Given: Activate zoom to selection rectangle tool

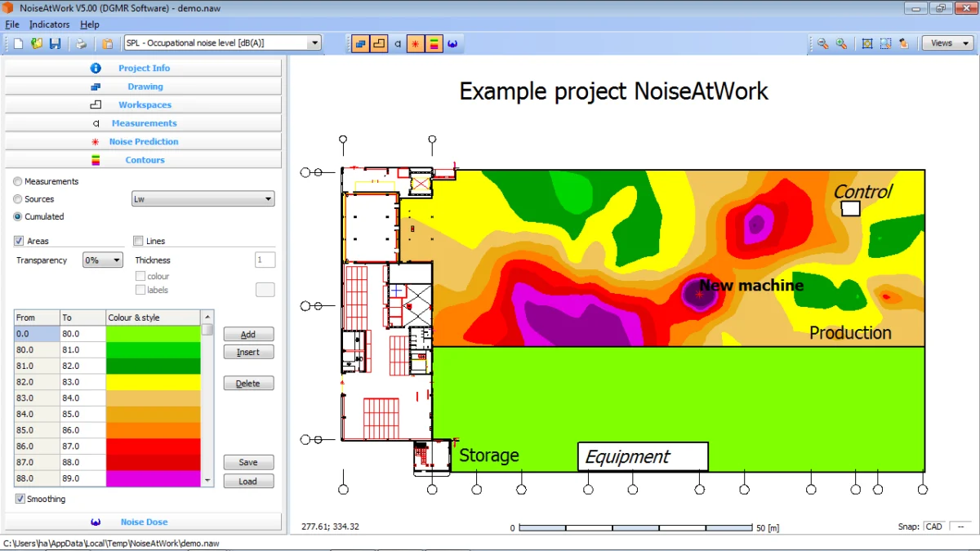Looking at the screenshot, I should click(x=885, y=43).
